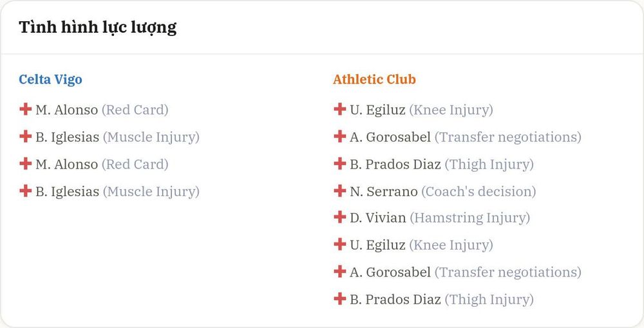
Task: Open the Athletic Club team heading
Action: (x=375, y=79)
